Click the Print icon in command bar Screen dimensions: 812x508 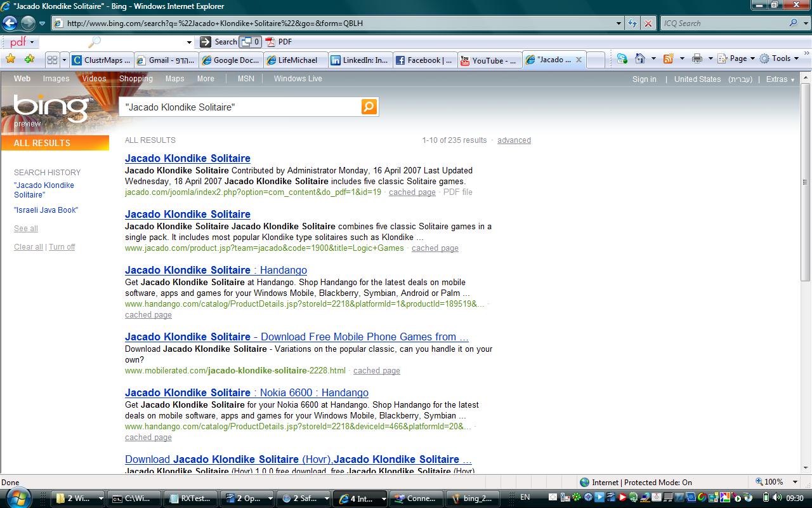(697, 58)
